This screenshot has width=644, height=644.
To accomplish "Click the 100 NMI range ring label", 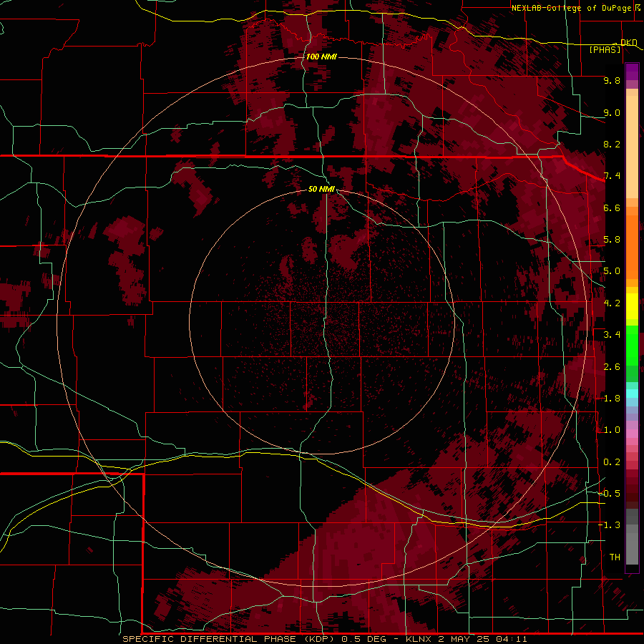I will click(321, 57).
